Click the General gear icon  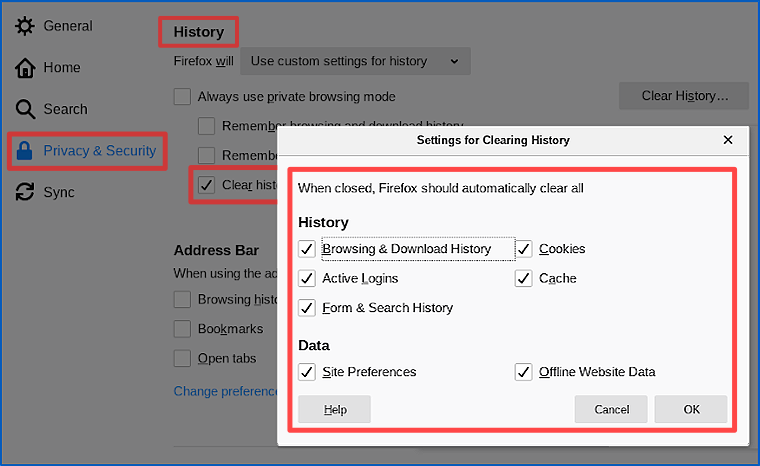coord(25,26)
